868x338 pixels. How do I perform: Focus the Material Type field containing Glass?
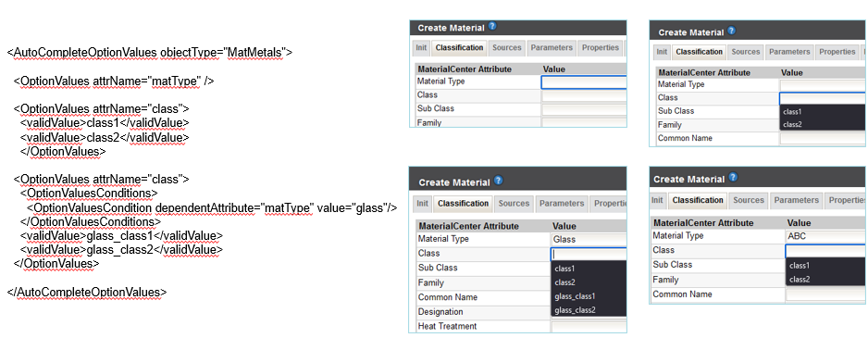[x=589, y=240]
